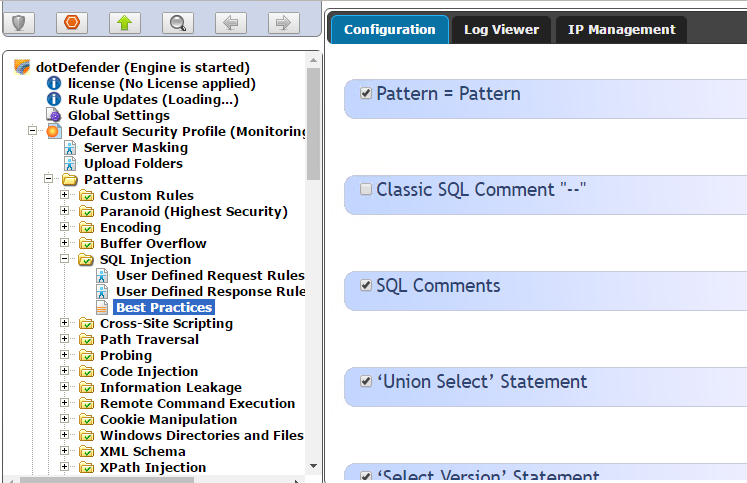Select the Code Injection tree item
Viewport: 747px width, 483px height.
point(149,372)
